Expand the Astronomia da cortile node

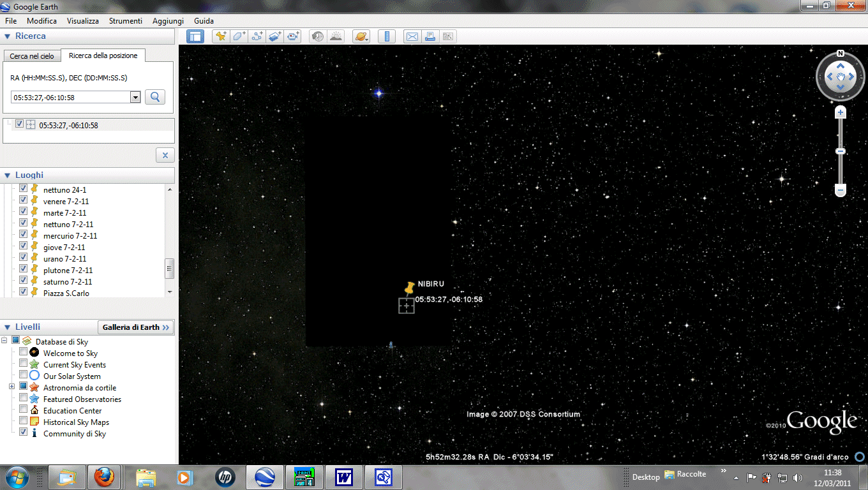pyautogui.click(x=11, y=387)
